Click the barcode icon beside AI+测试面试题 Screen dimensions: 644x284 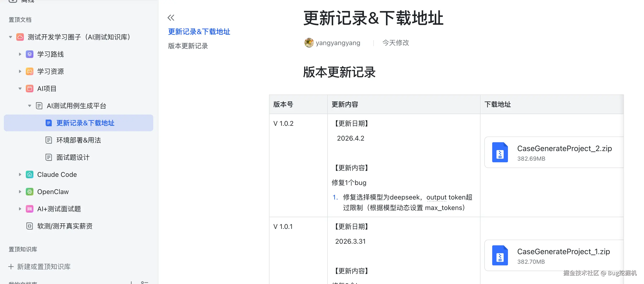pos(30,209)
